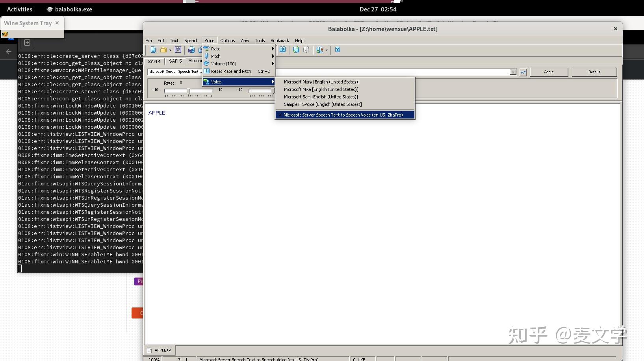Open the Rate submenu
The image size is (644, 361).
(x=239, y=49)
